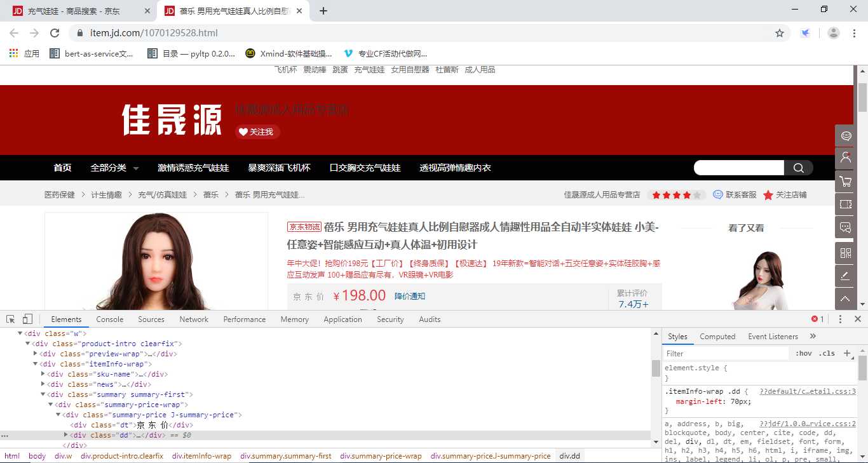Click the 医药保健 breadcrumb
Image resolution: width=868 pixels, height=463 pixels.
(x=60, y=195)
